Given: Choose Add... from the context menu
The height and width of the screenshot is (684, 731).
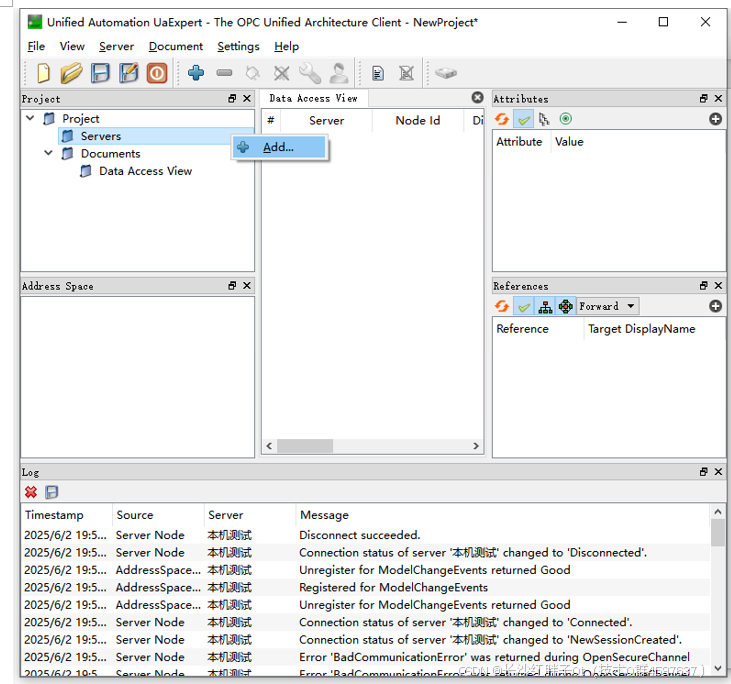Looking at the screenshot, I should pos(280,147).
